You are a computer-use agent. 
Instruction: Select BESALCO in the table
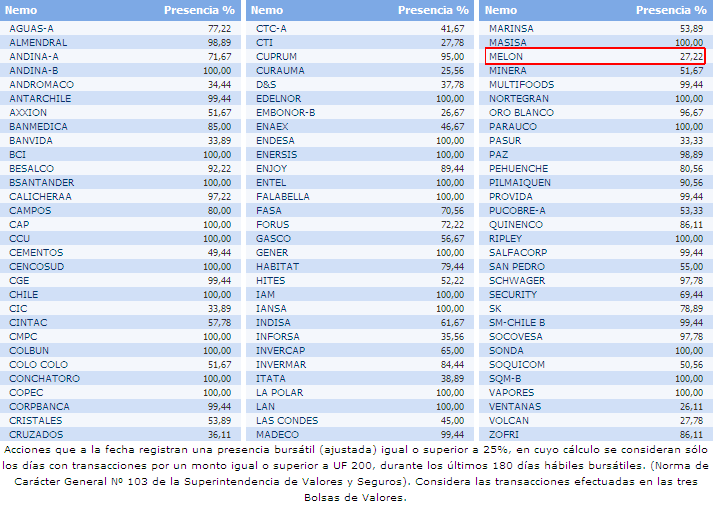point(32,169)
